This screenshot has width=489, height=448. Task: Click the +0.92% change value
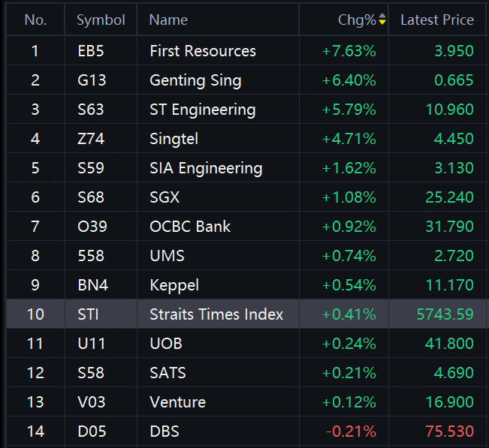click(x=349, y=227)
